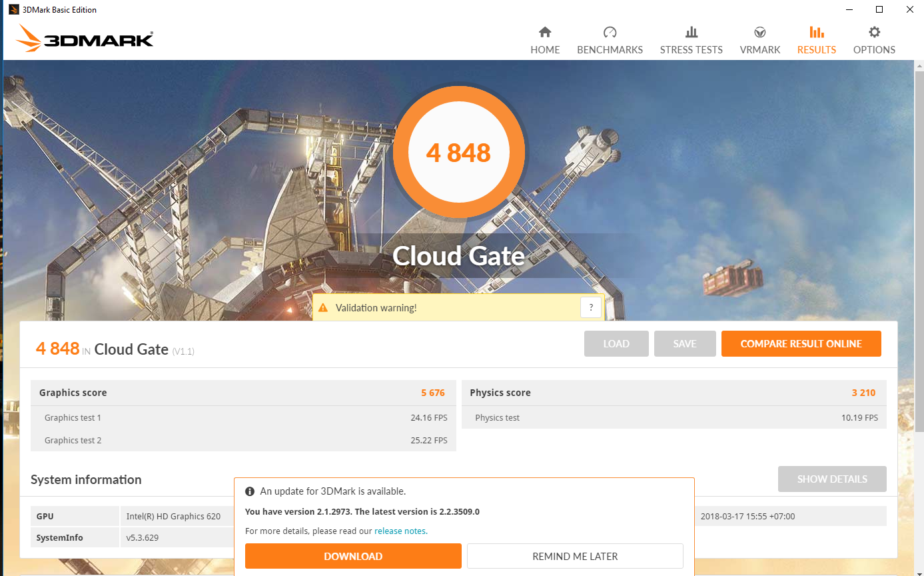Image resolution: width=924 pixels, height=576 pixels.
Task: Click the 3DMark title bar app icon
Action: pyautogui.click(x=13, y=9)
